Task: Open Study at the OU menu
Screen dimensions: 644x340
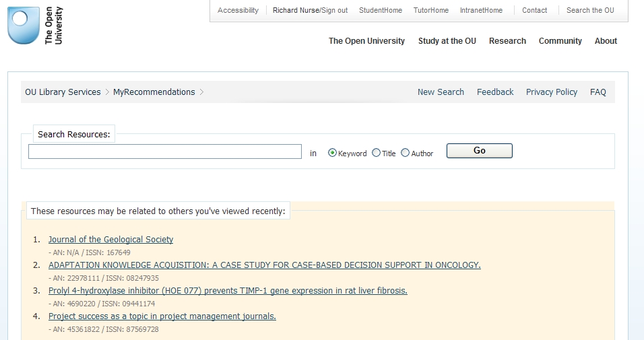Action: point(447,41)
